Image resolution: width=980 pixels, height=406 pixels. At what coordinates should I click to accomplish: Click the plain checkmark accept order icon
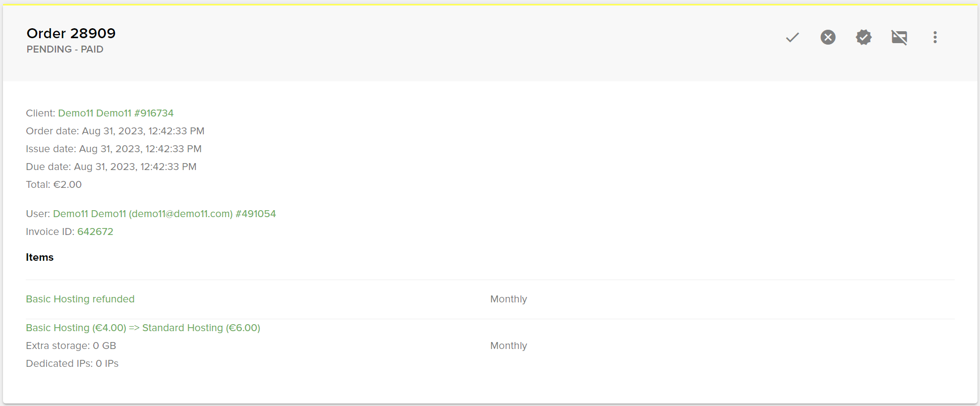point(792,37)
